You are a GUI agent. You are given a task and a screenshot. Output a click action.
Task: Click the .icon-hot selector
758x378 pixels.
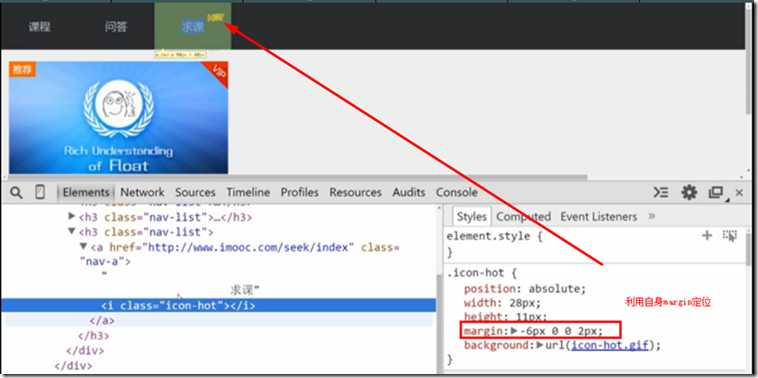(475, 273)
